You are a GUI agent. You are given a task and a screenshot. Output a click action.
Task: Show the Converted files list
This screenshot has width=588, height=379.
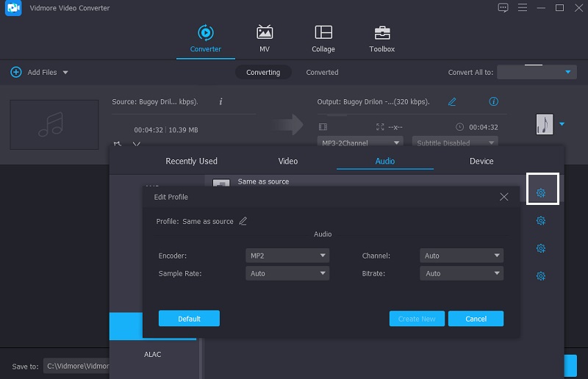tap(322, 72)
